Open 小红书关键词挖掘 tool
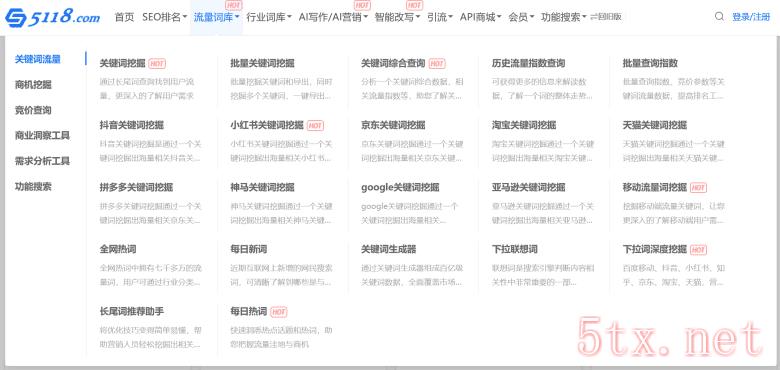This screenshot has height=370, width=780. click(x=267, y=125)
